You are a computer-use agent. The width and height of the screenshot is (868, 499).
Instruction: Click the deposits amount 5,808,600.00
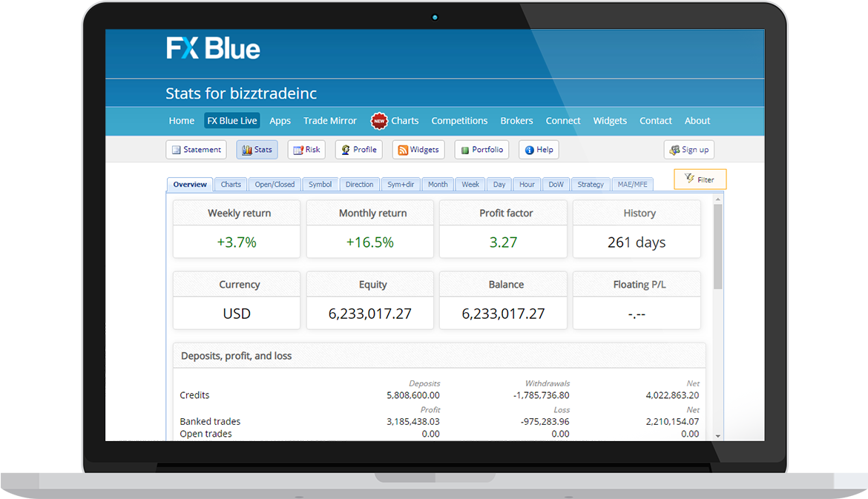[413, 395]
